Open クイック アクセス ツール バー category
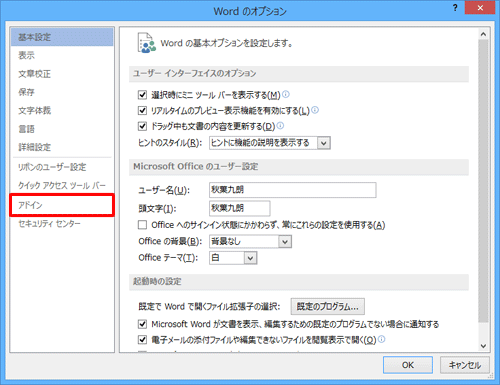Image resolution: width=500 pixels, height=385 pixels. 62,185
